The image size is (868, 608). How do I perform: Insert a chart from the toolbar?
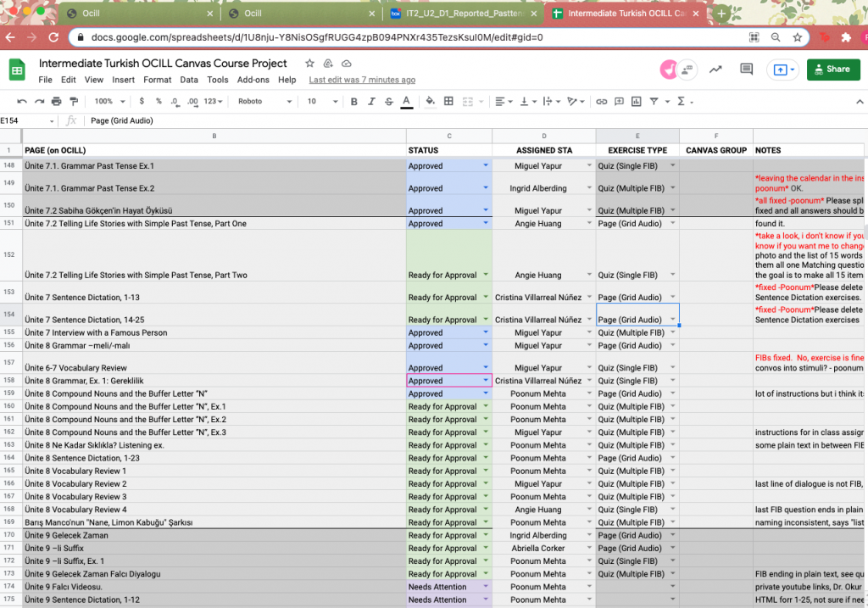pos(636,102)
